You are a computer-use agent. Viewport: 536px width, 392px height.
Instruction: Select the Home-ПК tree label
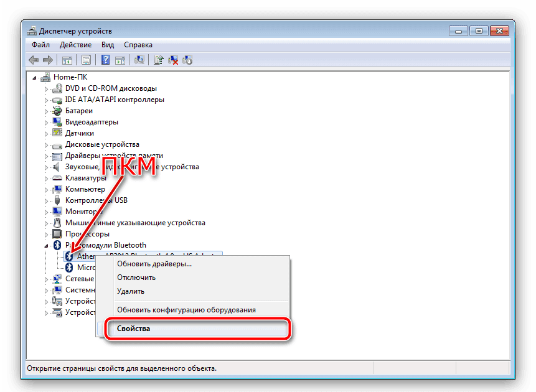tap(70, 77)
